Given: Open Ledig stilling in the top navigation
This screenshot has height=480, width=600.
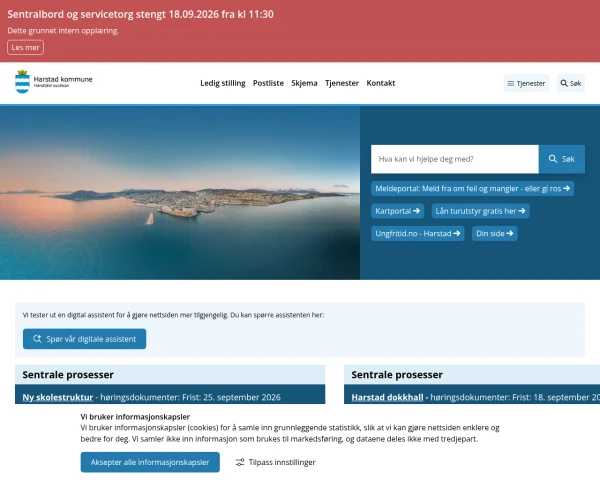Looking at the screenshot, I should point(223,83).
